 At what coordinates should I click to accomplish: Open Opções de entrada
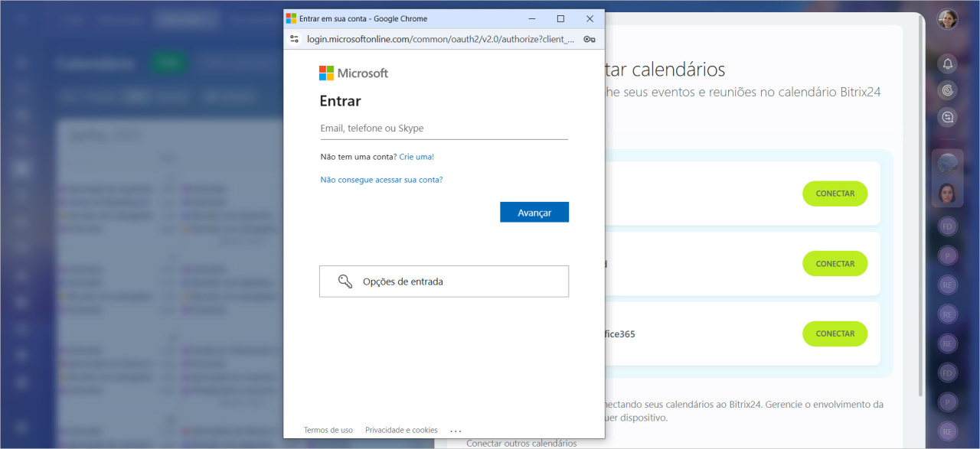click(x=444, y=281)
